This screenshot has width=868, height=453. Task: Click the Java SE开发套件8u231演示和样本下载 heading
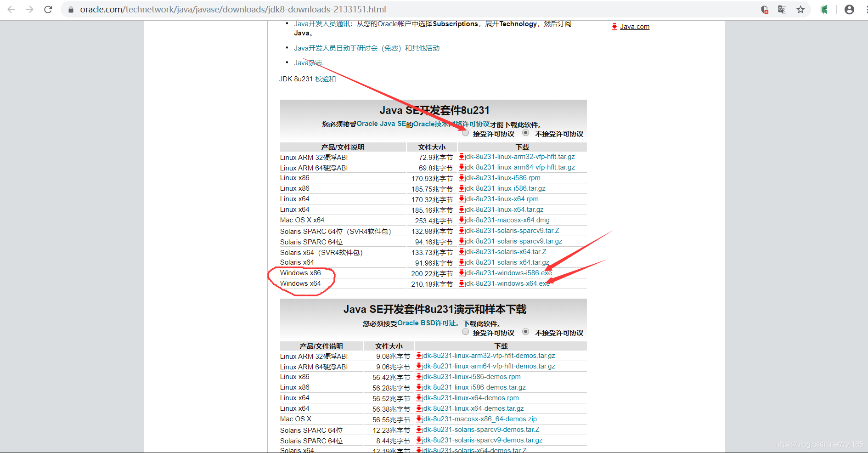434,309
